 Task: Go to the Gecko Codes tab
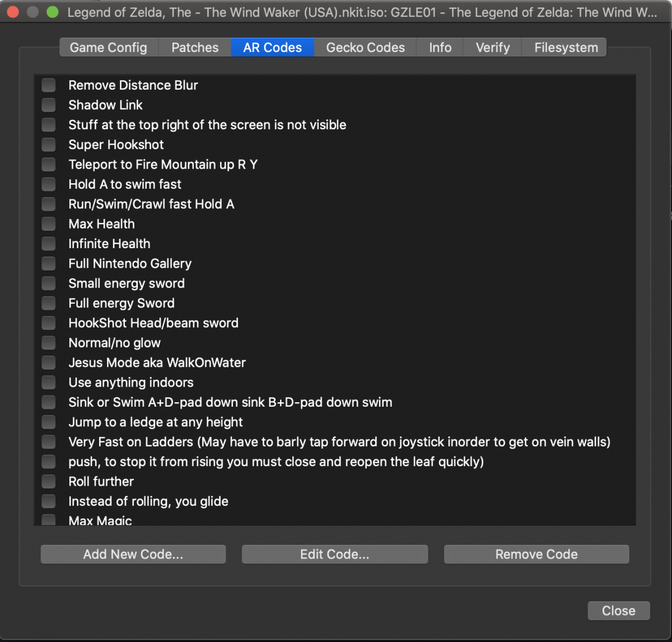(x=365, y=48)
